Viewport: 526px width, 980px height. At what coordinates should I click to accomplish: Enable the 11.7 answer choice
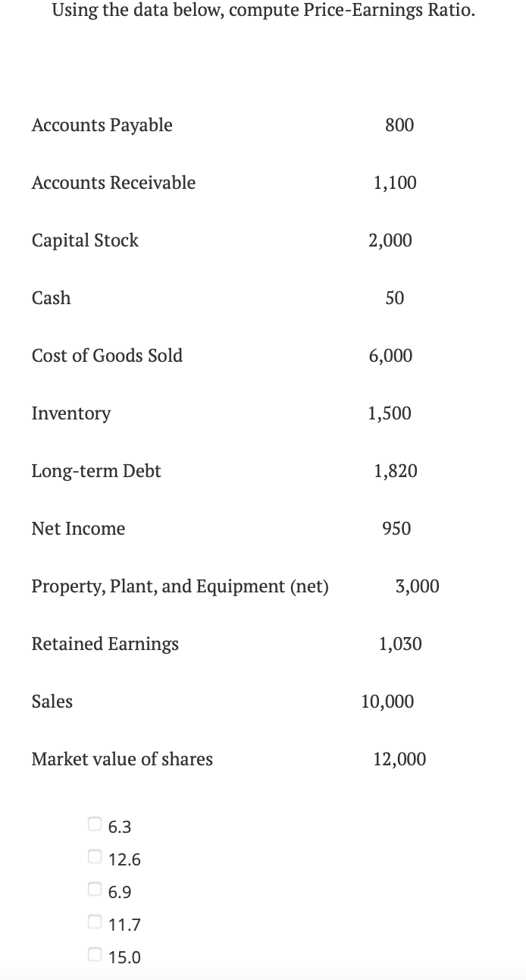coord(94,921)
